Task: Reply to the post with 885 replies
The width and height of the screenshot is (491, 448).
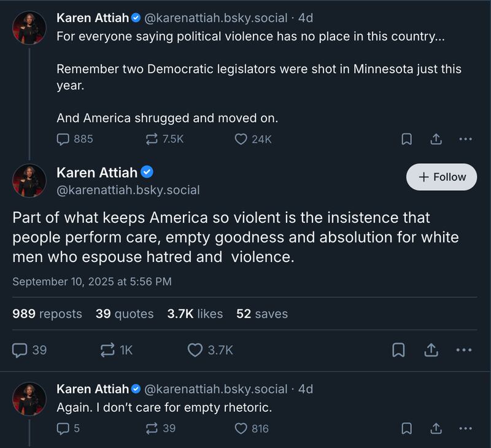Action: pyautogui.click(x=62, y=139)
